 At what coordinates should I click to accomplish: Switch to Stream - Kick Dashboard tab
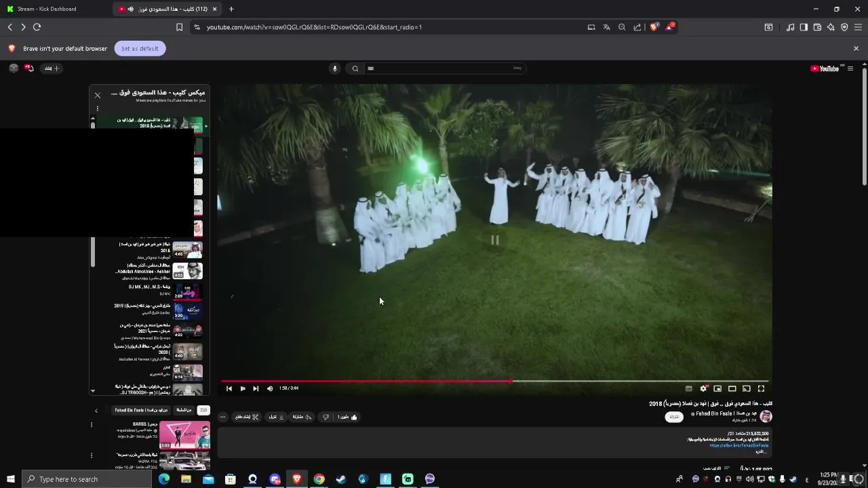point(54,9)
